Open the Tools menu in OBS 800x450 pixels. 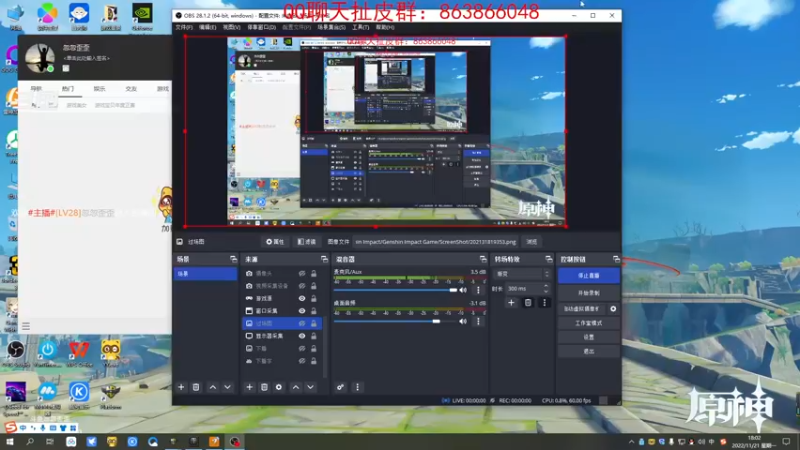360,27
